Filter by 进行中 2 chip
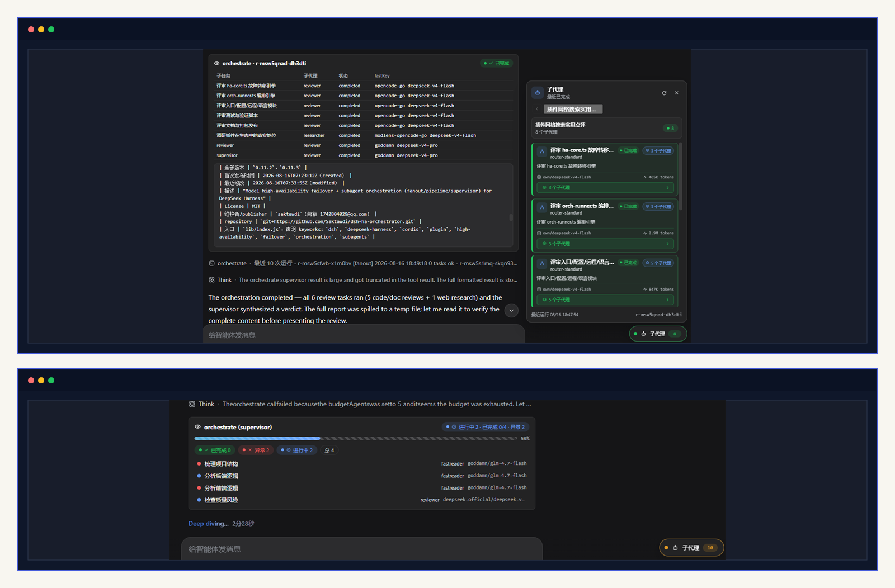 [x=297, y=450]
